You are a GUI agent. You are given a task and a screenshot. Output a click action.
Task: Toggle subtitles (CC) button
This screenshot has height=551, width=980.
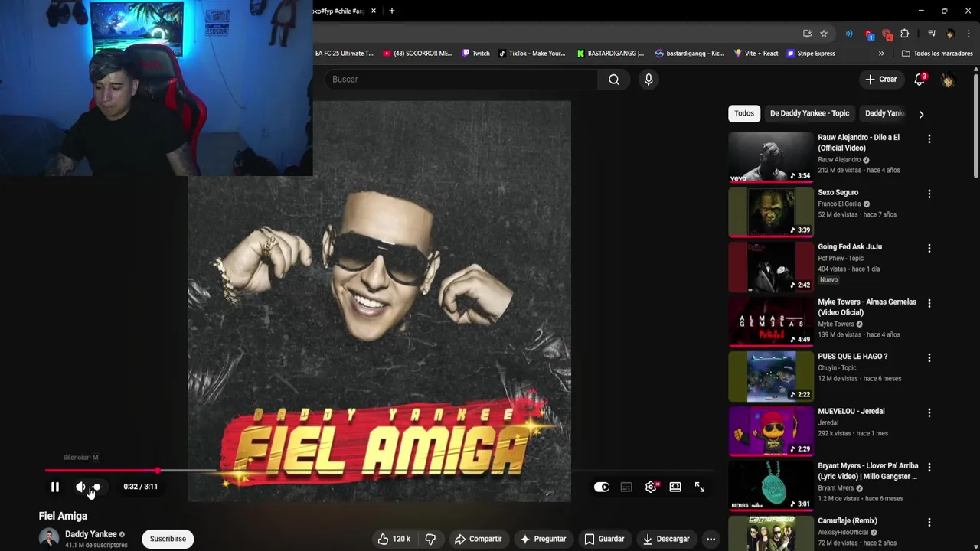(x=626, y=487)
